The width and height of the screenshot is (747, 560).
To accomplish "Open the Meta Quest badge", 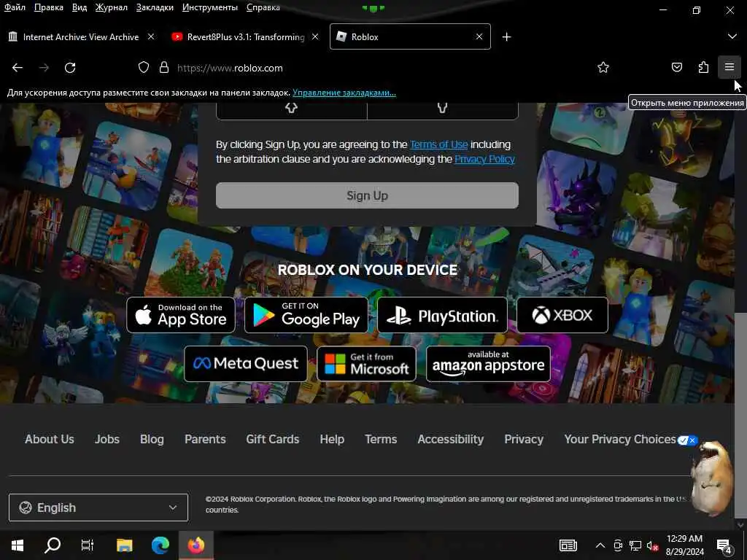I will point(246,364).
